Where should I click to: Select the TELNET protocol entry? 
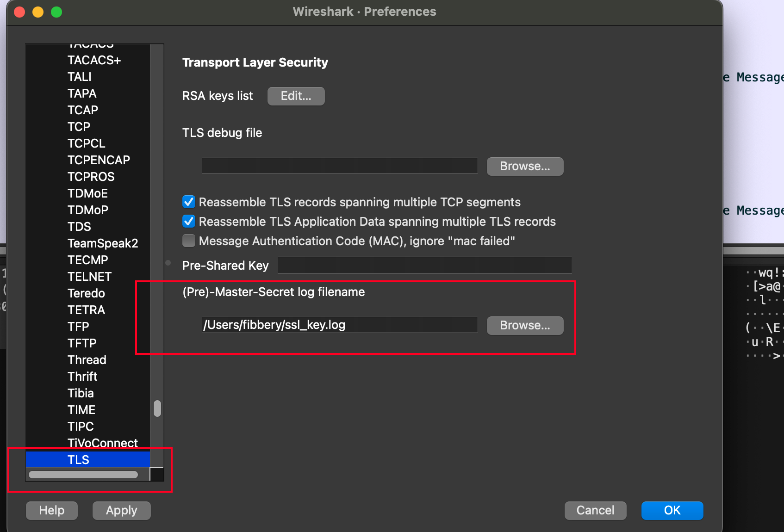tap(89, 276)
